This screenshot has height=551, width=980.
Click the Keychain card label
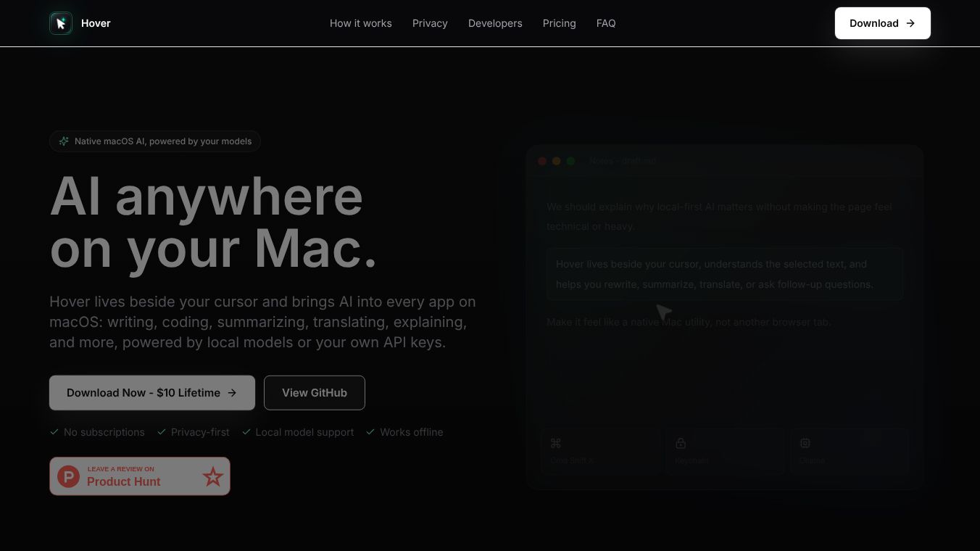(692, 460)
